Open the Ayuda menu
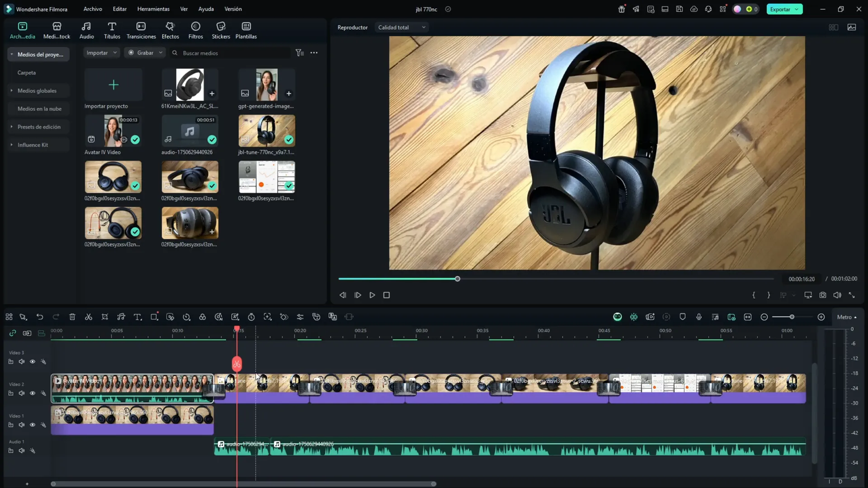The image size is (868, 488). pos(206,9)
